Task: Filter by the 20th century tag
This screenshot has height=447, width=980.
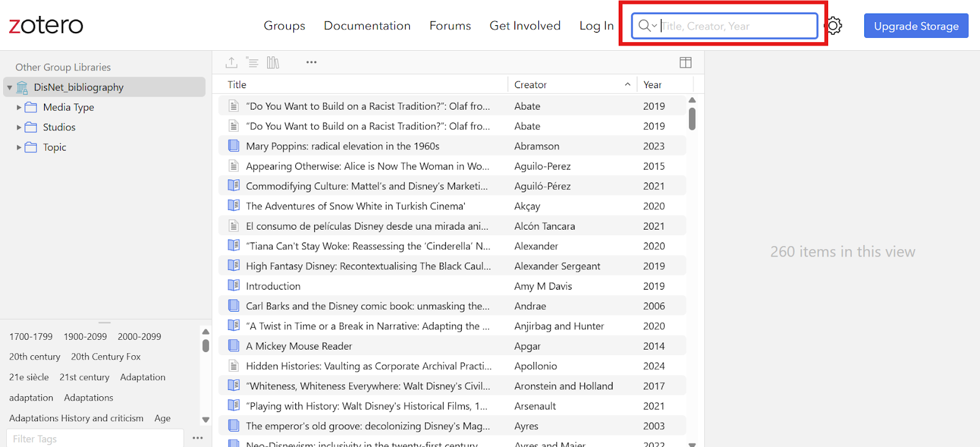Action: click(x=35, y=357)
